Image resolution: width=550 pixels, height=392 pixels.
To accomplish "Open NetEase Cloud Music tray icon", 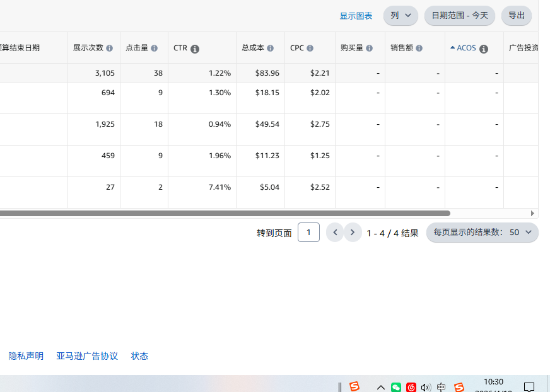I will click(411, 387).
